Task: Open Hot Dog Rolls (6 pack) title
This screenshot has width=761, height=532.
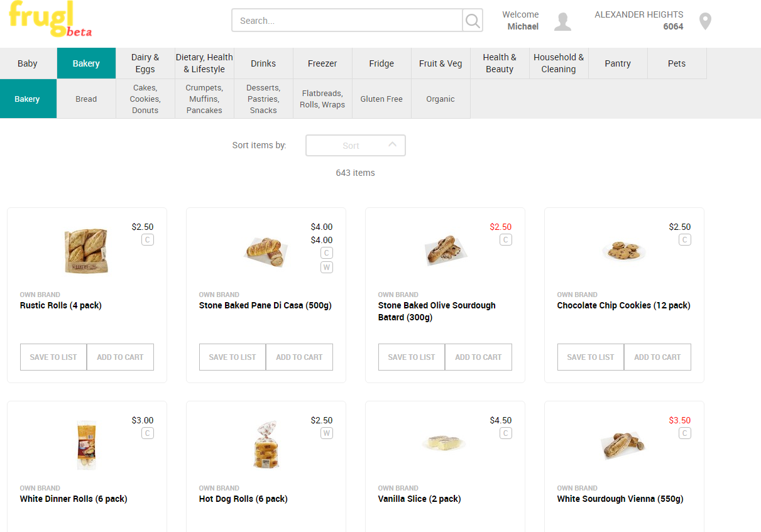Action: pyautogui.click(x=243, y=499)
